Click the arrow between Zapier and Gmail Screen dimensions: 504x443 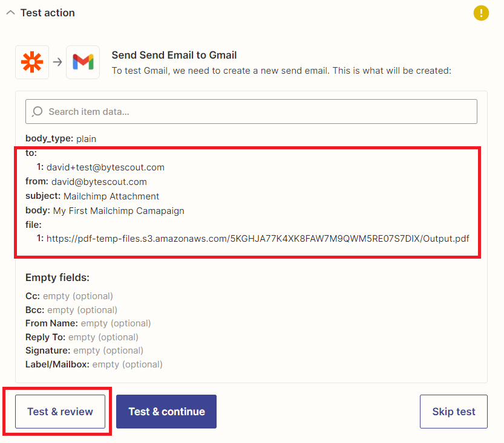coord(57,62)
